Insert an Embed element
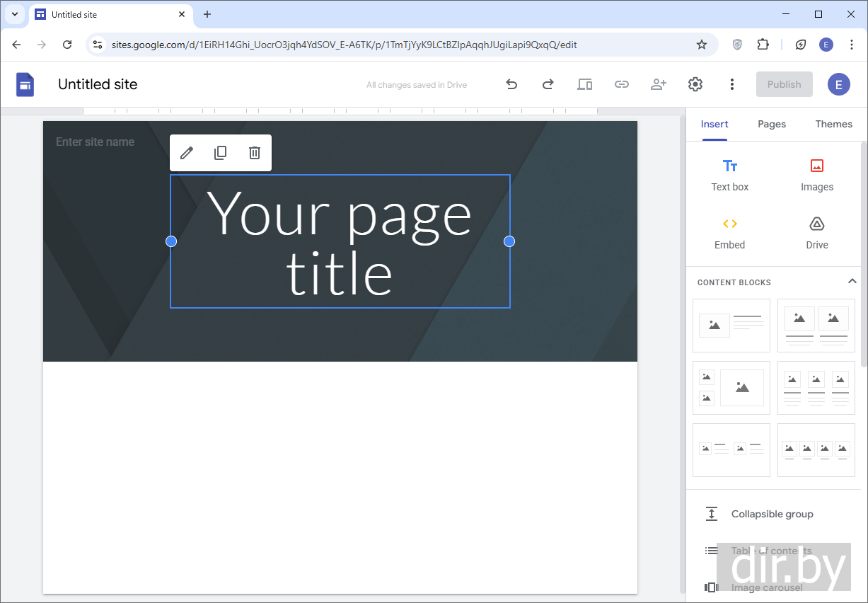 (x=729, y=233)
